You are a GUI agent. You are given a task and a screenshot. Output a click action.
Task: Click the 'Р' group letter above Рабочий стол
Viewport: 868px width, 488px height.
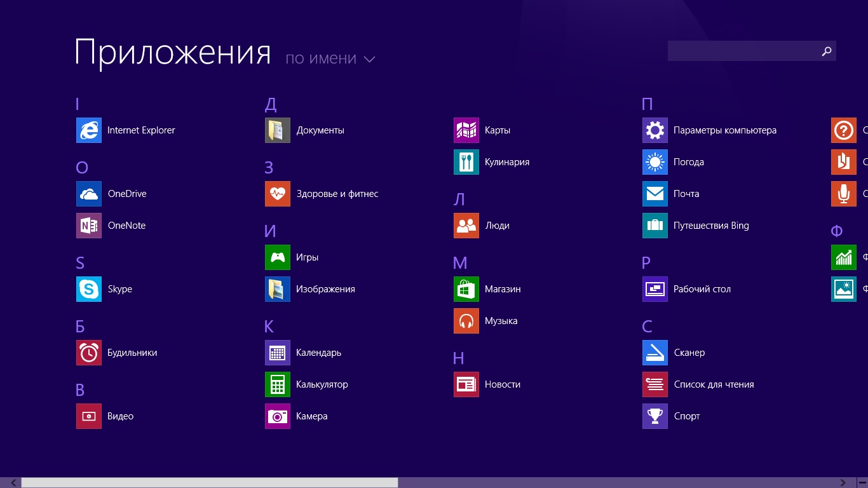click(646, 263)
